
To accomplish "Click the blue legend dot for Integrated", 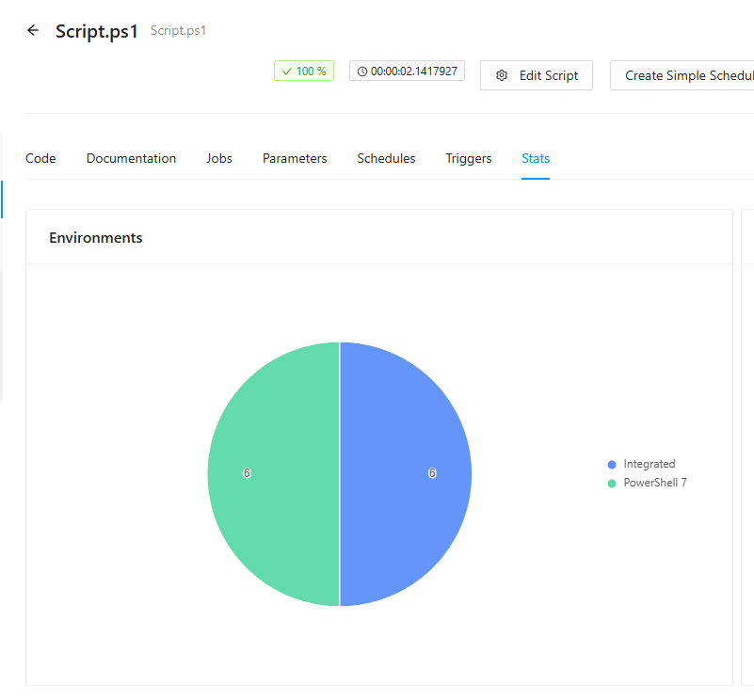I will pyautogui.click(x=612, y=464).
